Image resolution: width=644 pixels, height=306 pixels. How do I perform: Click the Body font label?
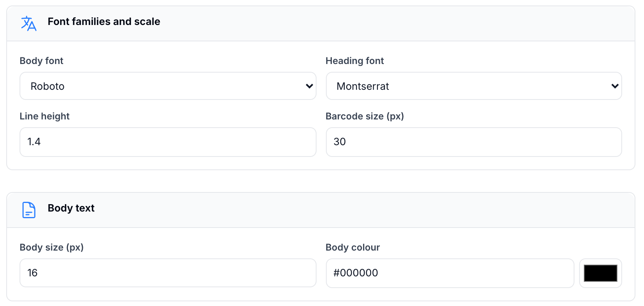point(41,61)
